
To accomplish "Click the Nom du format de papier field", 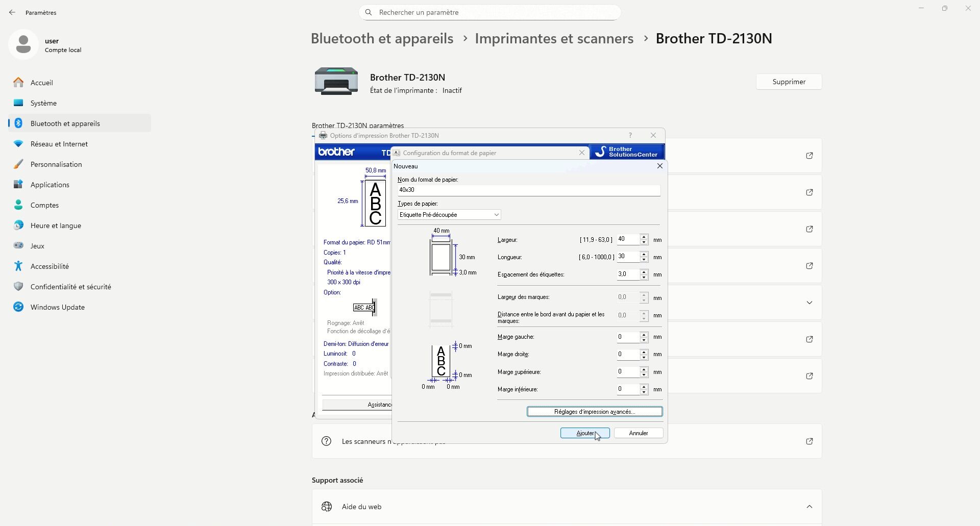I will [528, 190].
